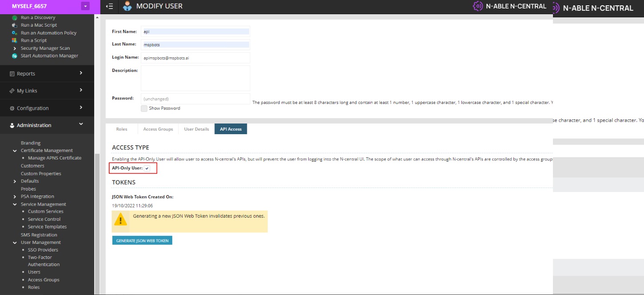The height and width of the screenshot is (295, 644).
Task: Click the Start Automation Manager icon
Action: (15, 56)
